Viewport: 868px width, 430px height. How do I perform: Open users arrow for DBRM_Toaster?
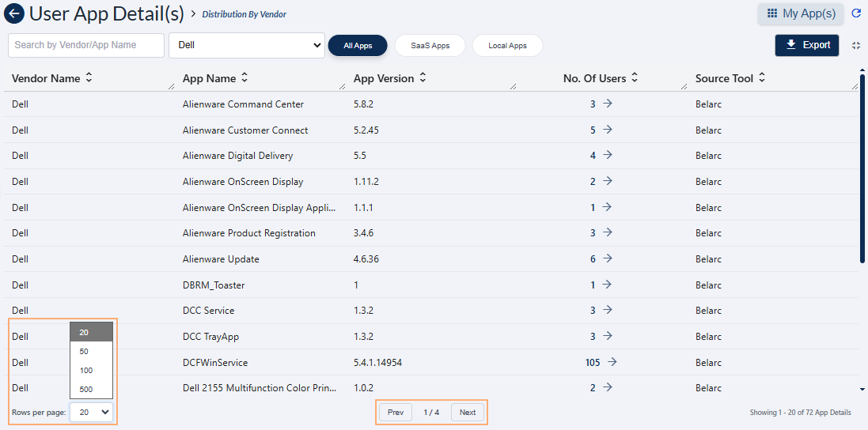click(607, 284)
